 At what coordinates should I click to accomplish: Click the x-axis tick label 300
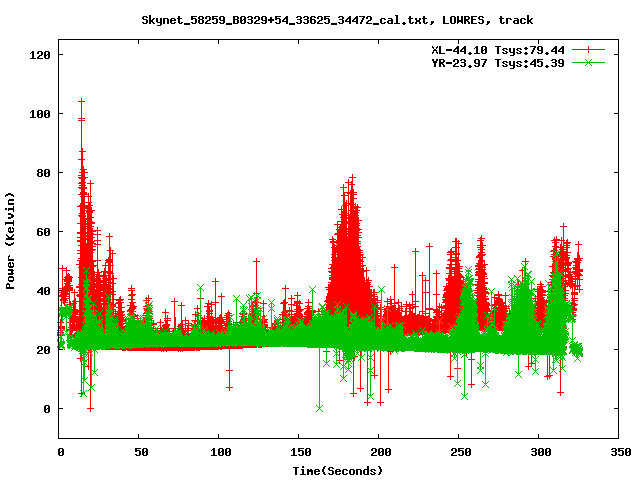[541, 452]
